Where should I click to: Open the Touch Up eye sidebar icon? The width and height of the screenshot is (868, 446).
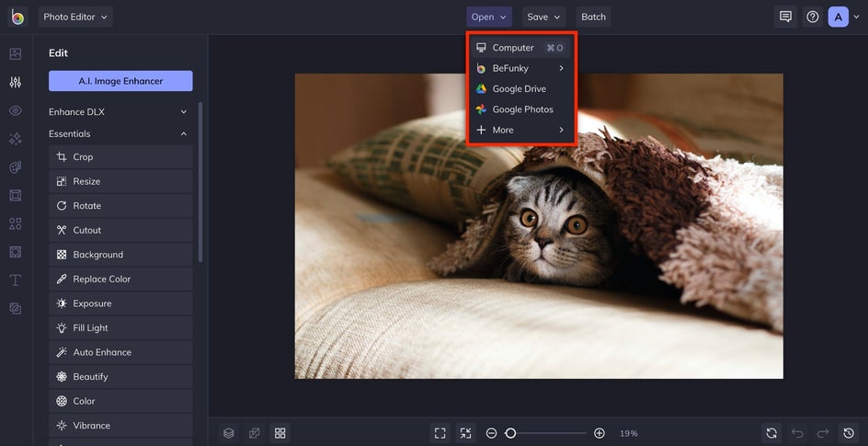[x=16, y=110]
